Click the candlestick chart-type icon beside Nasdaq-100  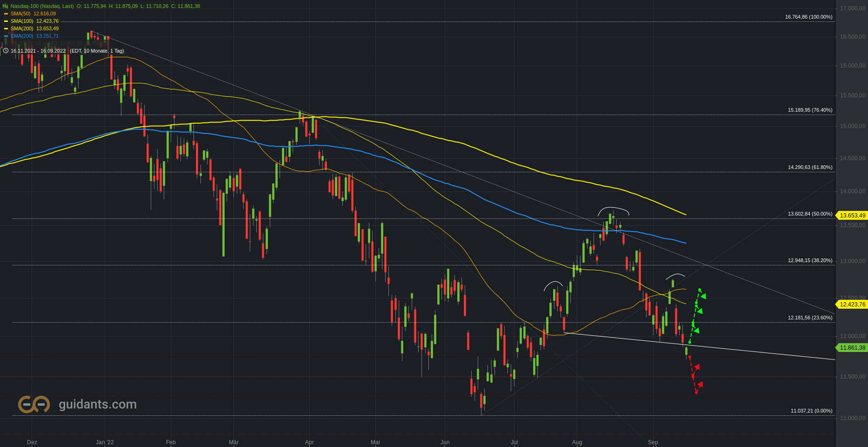(6, 6)
